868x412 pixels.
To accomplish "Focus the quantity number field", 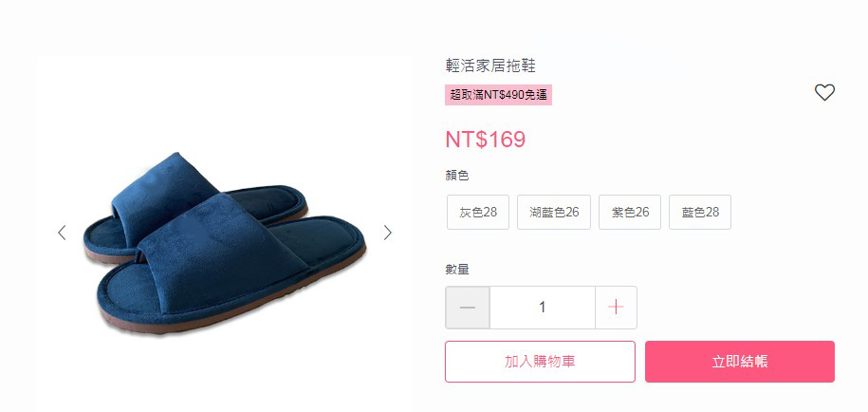I will click(x=542, y=308).
